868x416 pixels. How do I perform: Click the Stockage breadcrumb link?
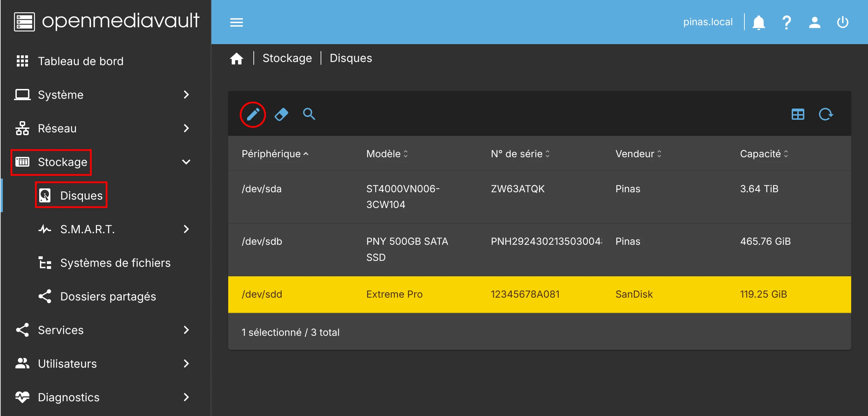coord(287,58)
